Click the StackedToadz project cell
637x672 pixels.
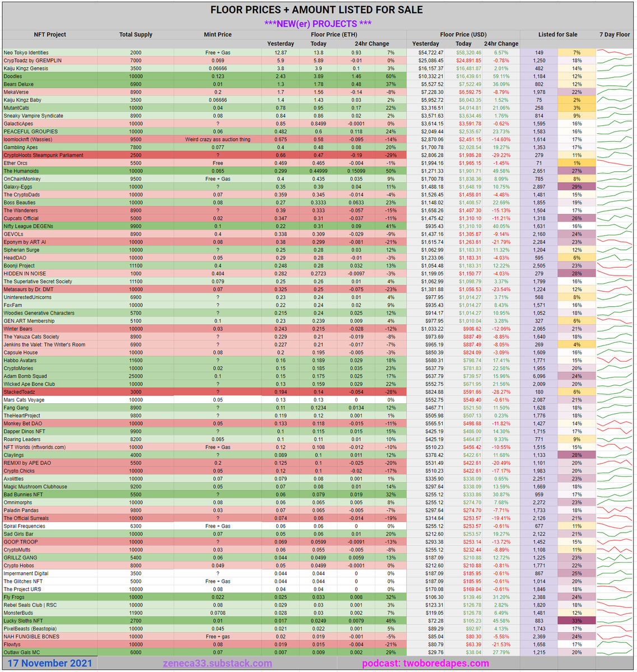50,392
